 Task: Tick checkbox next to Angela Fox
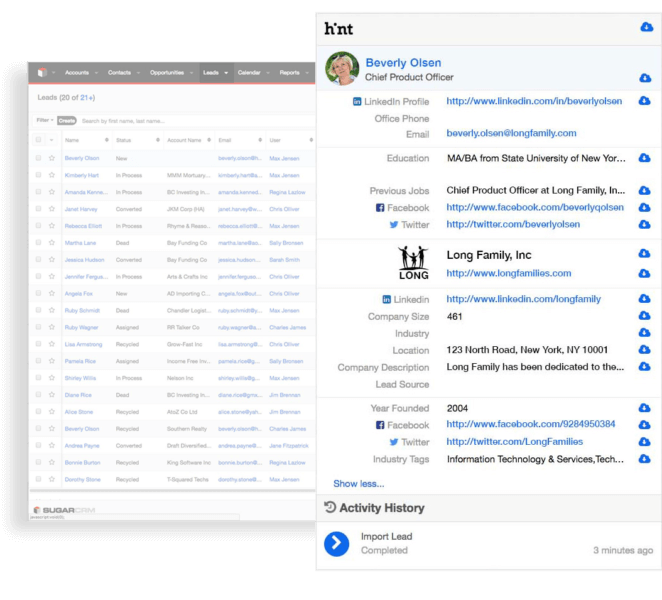tap(38, 293)
